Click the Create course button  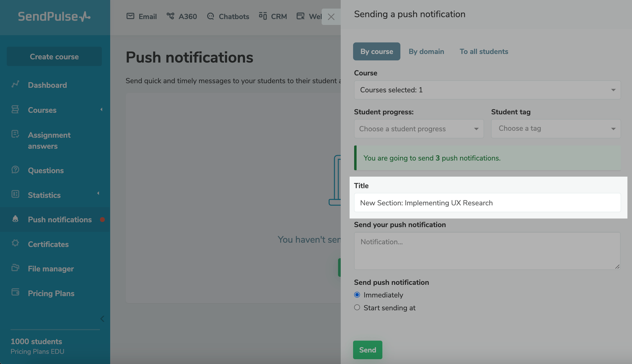pos(54,57)
